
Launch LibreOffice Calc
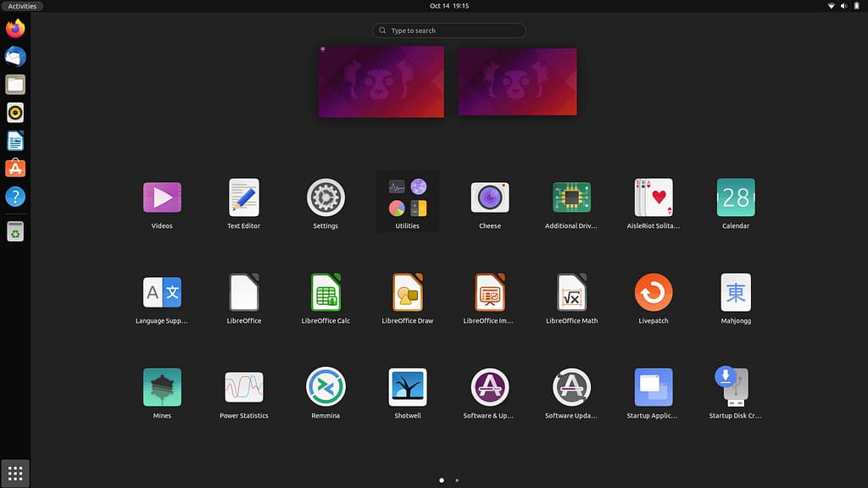[x=325, y=291]
